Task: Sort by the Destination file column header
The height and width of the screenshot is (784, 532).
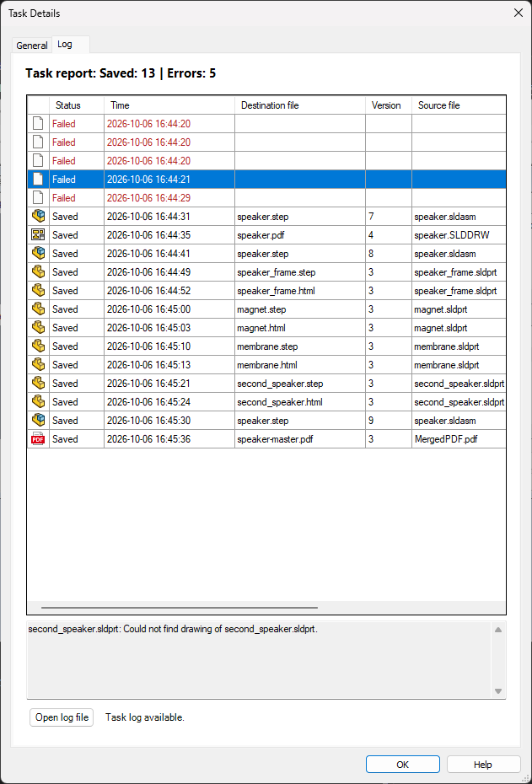Action: (x=300, y=105)
